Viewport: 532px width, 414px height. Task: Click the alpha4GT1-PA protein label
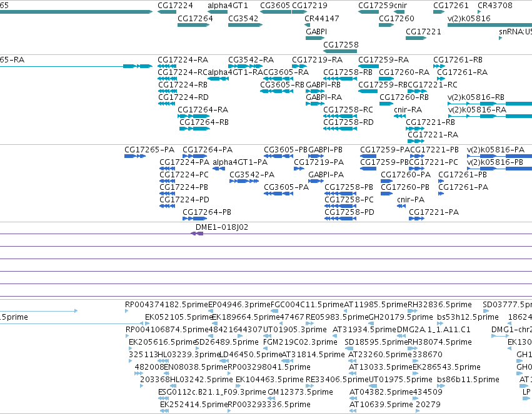240,162
